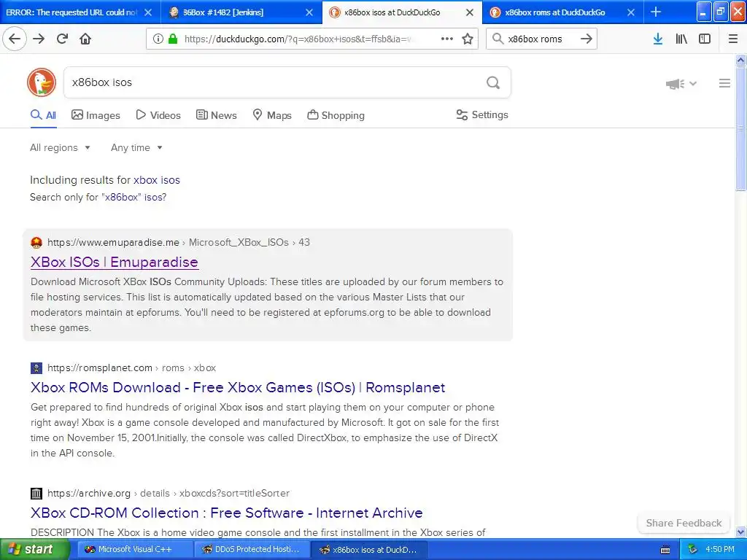The width and height of the screenshot is (747, 560).
Task: Open the Firefox downloads panel
Action: pyautogui.click(x=658, y=39)
